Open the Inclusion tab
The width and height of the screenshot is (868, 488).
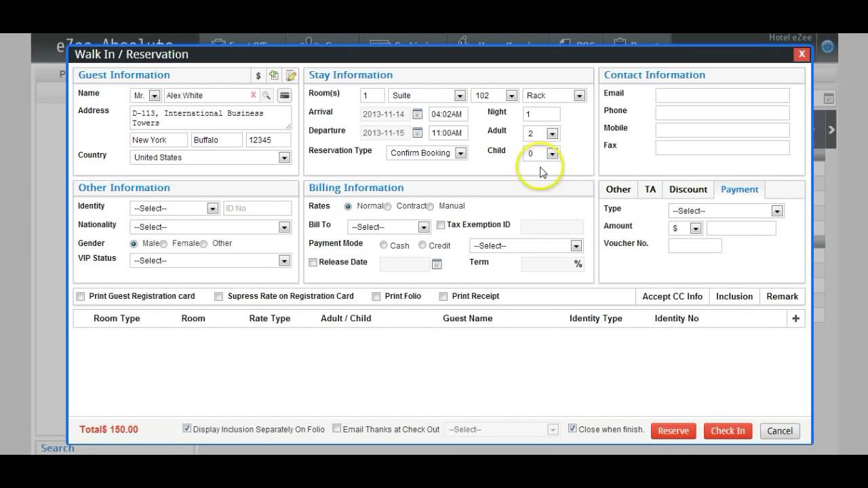pyautogui.click(x=734, y=297)
